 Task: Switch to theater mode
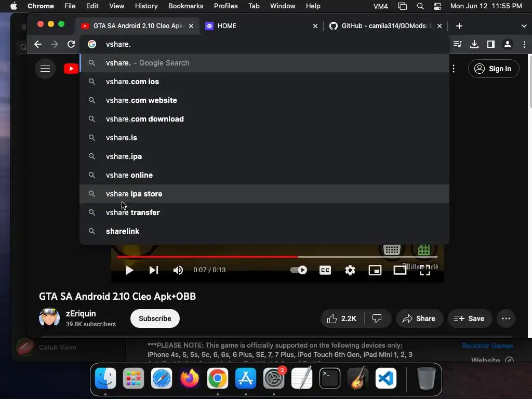[400, 270]
